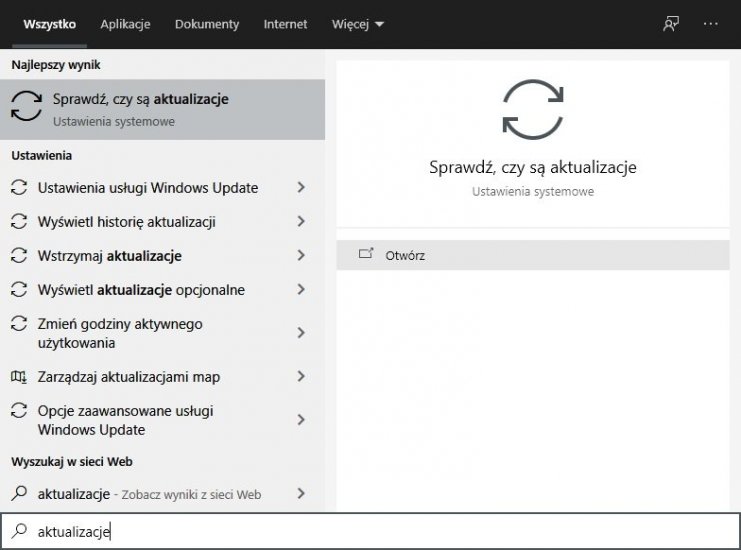
Task: Switch to the Aplikacje tab
Action: pos(125,23)
